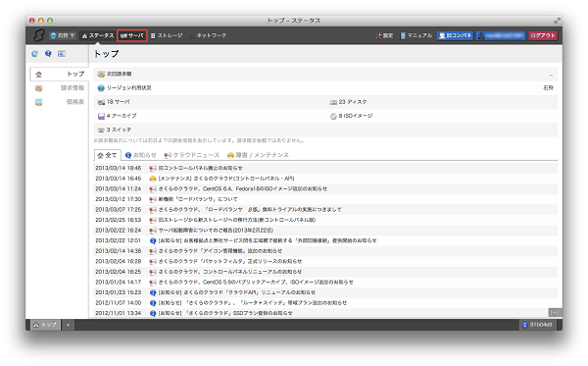Image resolution: width=588 pixels, height=366 pixels.
Task: Click the Sakura logo icon in header
Action: point(38,35)
